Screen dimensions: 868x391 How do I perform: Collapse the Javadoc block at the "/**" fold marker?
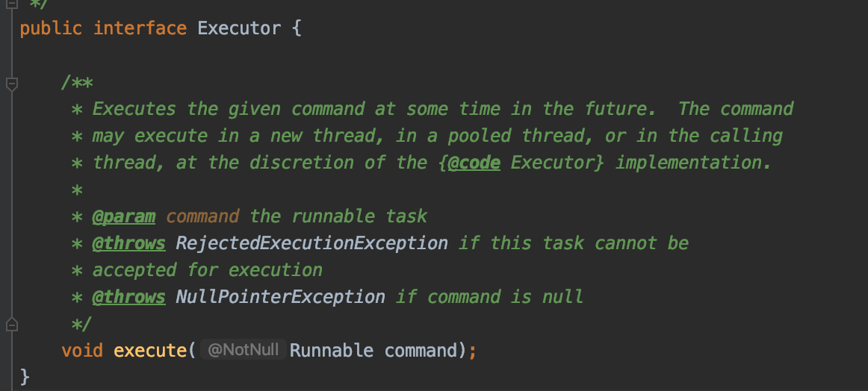pos(11,83)
